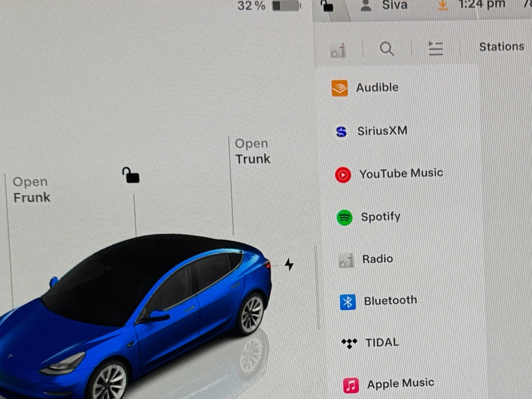Tap the battery level indicator
The image size is (532, 399).
click(x=286, y=6)
